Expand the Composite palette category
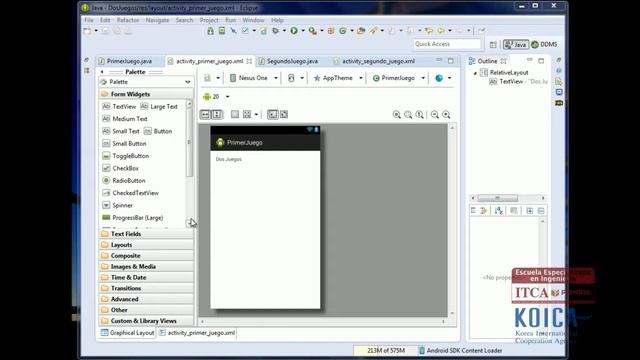The height and width of the screenshot is (360, 640). pos(146,256)
